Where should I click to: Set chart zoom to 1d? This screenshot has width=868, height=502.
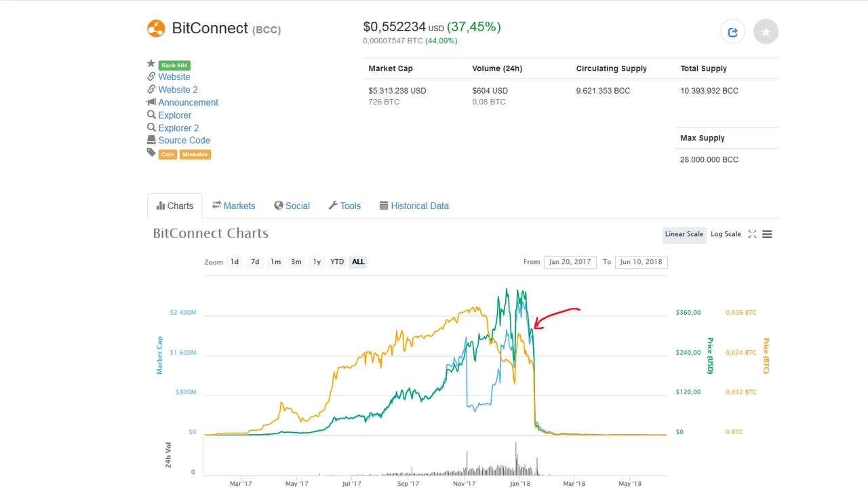pos(235,262)
